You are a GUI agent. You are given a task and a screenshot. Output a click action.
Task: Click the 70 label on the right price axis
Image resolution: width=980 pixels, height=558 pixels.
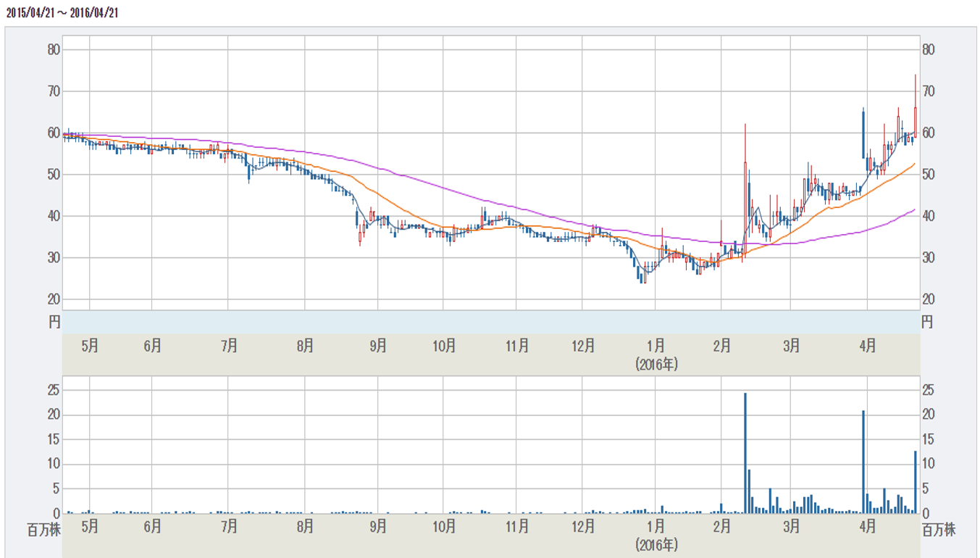pos(928,91)
